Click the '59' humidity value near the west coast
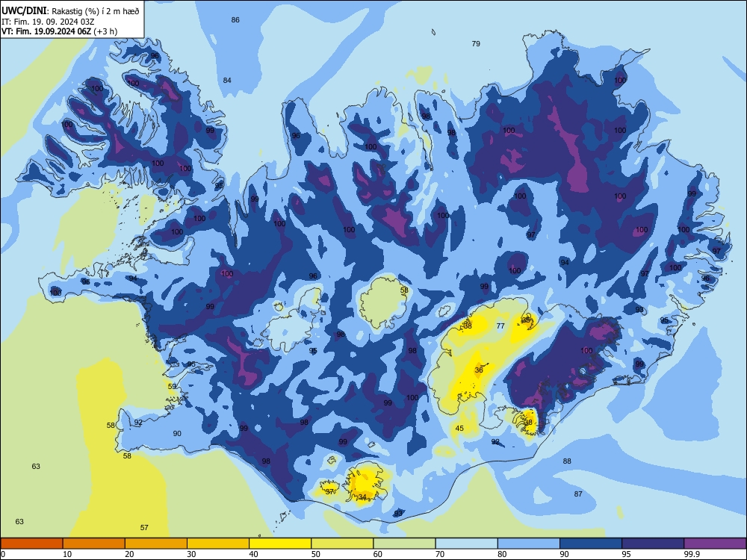 pos(172,387)
